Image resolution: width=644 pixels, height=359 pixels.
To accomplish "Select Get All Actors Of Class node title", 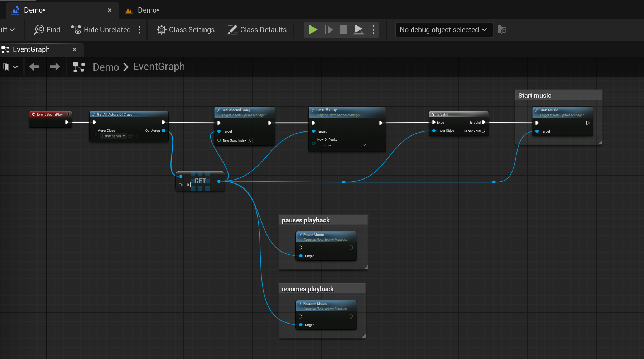I will pyautogui.click(x=114, y=114).
